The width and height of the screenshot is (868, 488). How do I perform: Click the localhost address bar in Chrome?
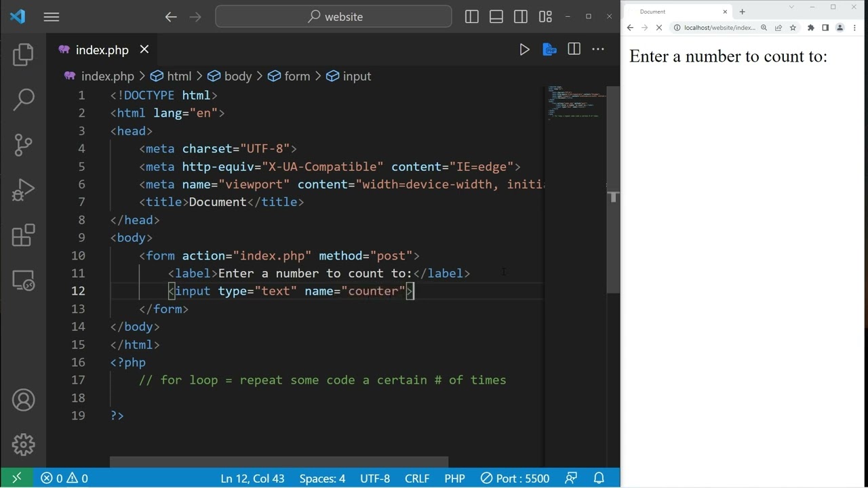pos(719,28)
